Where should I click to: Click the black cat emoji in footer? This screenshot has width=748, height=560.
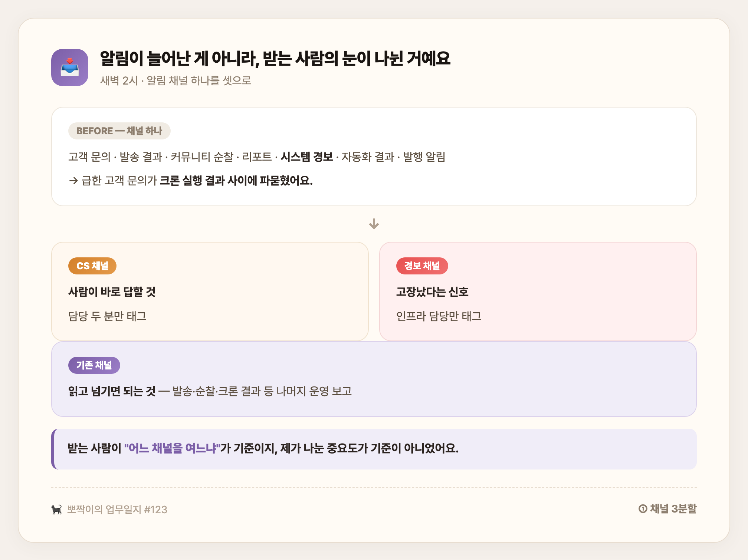tap(56, 509)
